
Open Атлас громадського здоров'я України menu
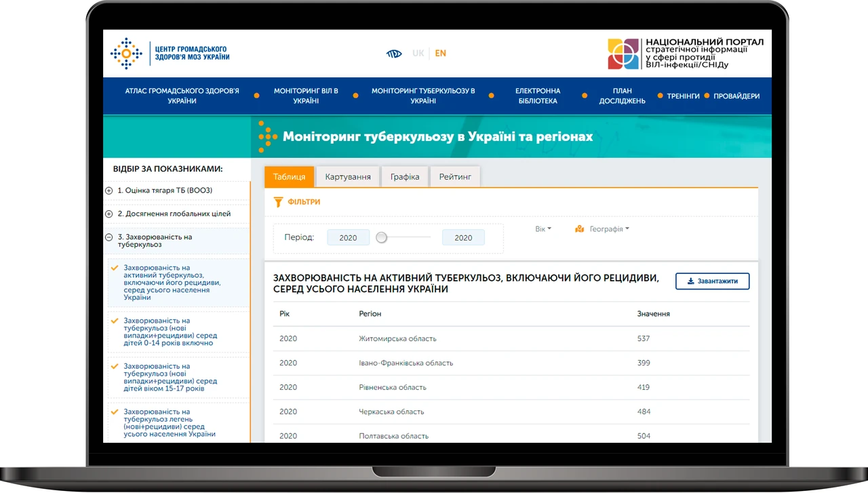point(182,96)
